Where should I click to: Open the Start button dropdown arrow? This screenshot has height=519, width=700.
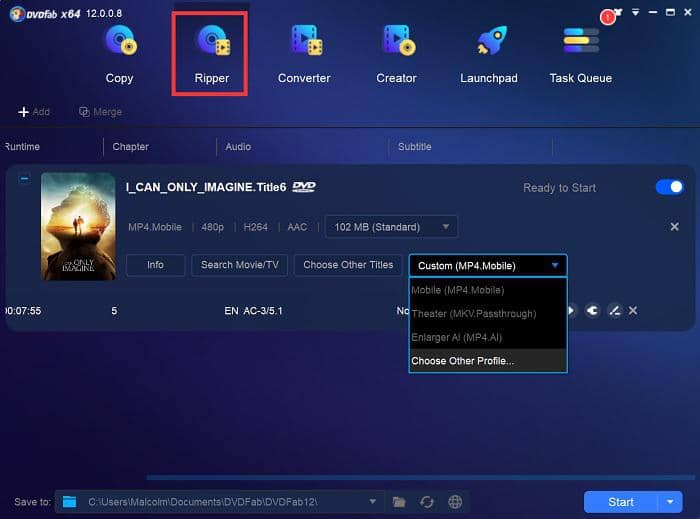(669, 502)
